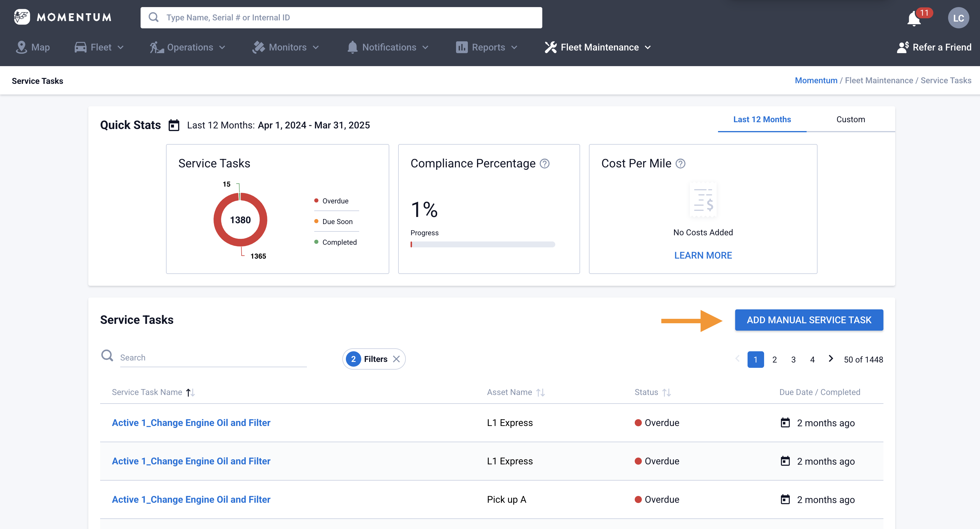Screen dimensions: 980x529
Task: Click the service tasks Search field
Action: coord(213,357)
